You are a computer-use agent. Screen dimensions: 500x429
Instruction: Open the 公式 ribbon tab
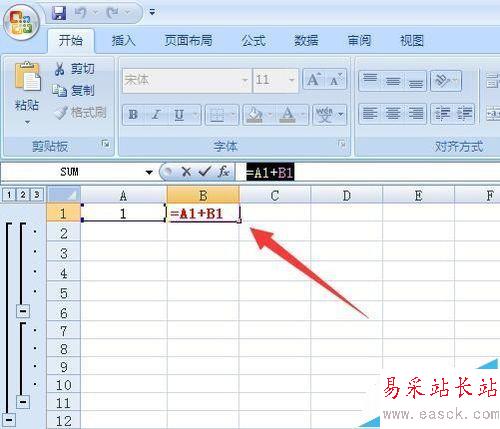(x=254, y=41)
